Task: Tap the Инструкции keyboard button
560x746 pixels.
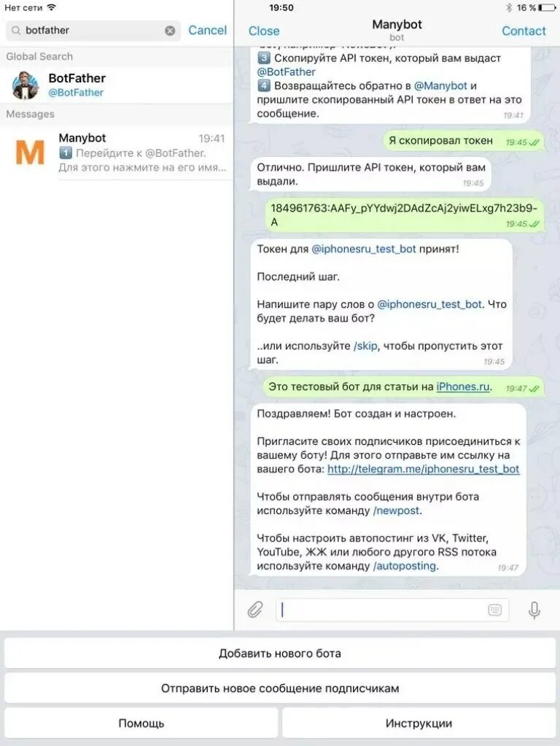Action: coord(419,723)
